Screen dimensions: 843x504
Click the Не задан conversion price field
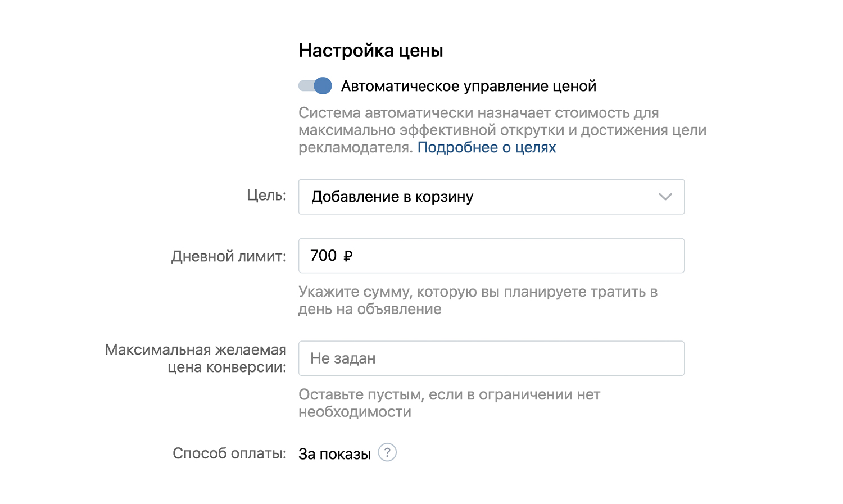pyautogui.click(x=492, y=358)
